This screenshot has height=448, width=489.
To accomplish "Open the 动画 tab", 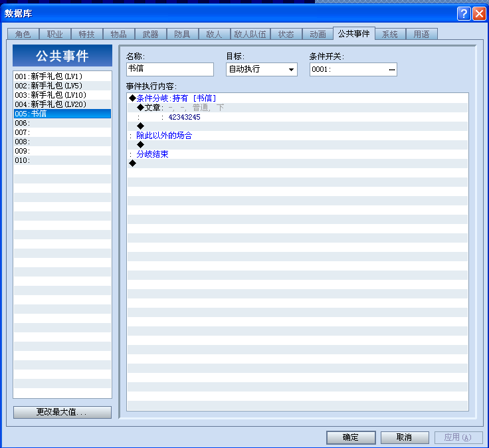I will pos(318,34).
